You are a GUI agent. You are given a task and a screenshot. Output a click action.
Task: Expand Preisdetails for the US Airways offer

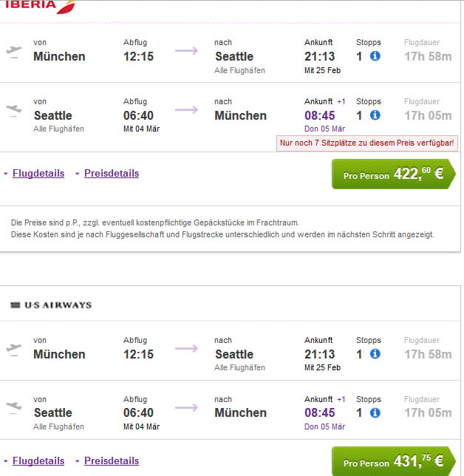pyautogui.click(x=112, y=460)
